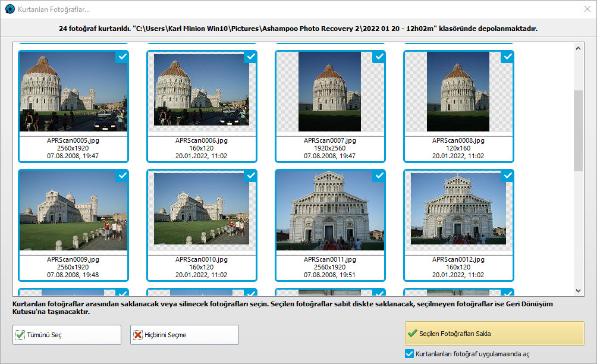This screenshot has height=364, width=597.
Task: Click the APRScan0007.jpg file name label
Action: [x=330, y=140]
